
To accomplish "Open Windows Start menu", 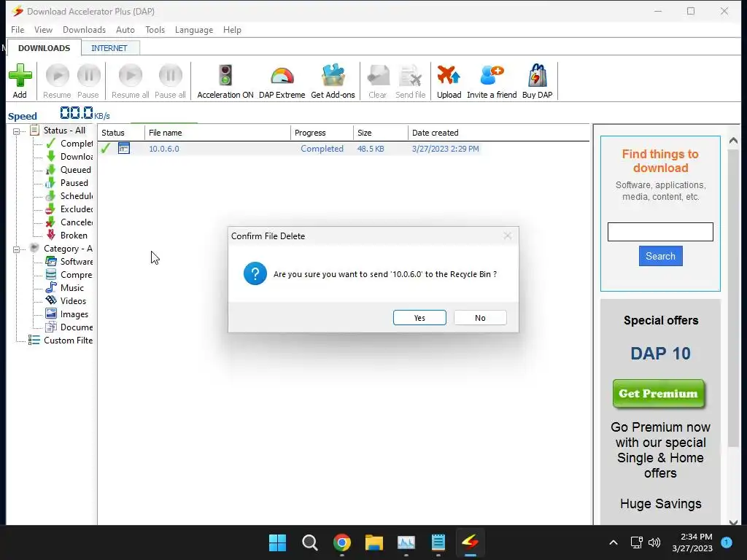I will [x=277, y=542].
